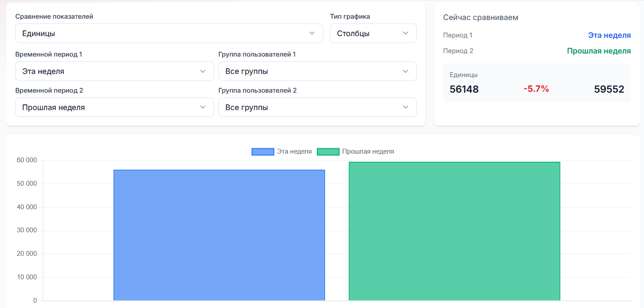
Task: Click the 30 000 axis label
Action: [27, 231]
